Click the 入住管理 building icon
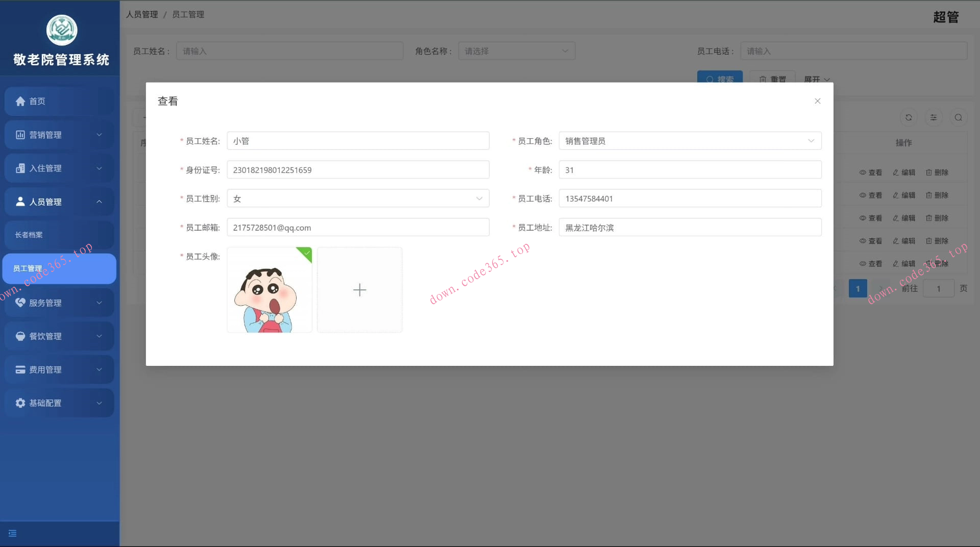The height and width of the screenshot is (547, 980). click(x=19, y=168)
